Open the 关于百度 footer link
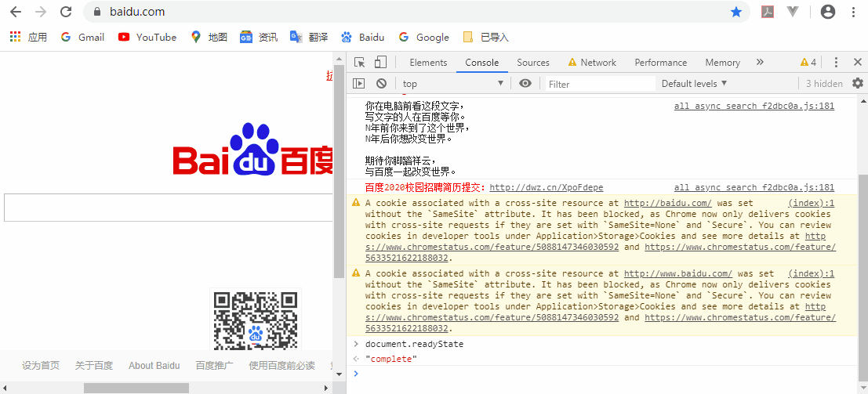 click(x=93, y=365)
